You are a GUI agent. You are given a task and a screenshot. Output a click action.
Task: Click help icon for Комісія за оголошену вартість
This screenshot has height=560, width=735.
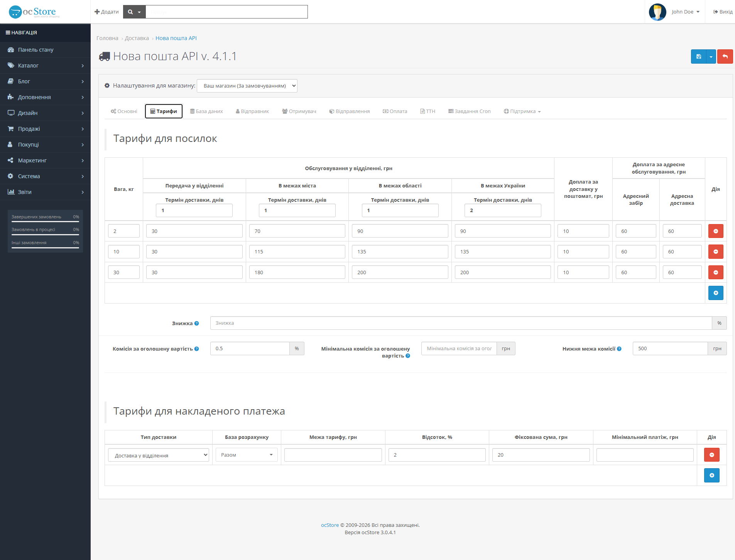[197, 349]
